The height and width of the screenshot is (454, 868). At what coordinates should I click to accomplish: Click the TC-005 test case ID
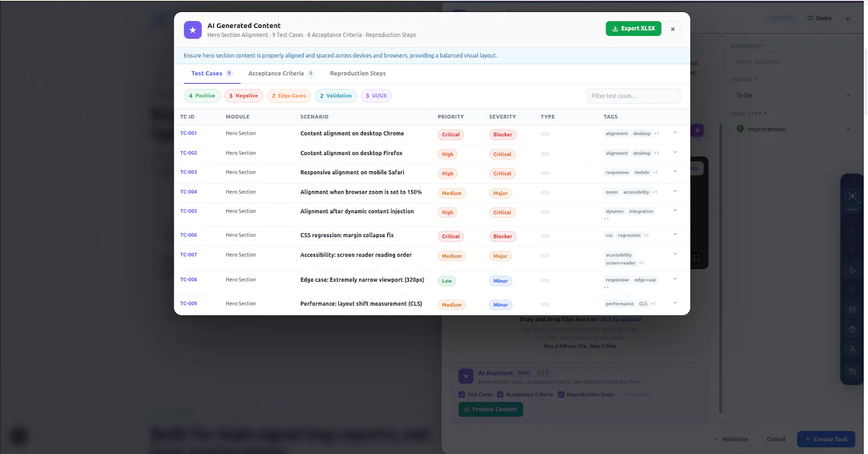click(188, 212)
